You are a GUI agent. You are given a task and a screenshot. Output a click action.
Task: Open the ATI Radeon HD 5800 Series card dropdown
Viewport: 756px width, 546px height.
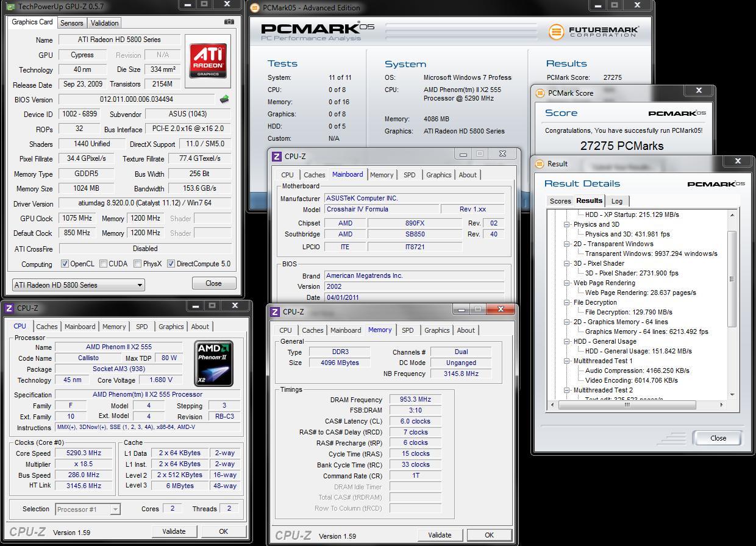click(x=140, y=285)
